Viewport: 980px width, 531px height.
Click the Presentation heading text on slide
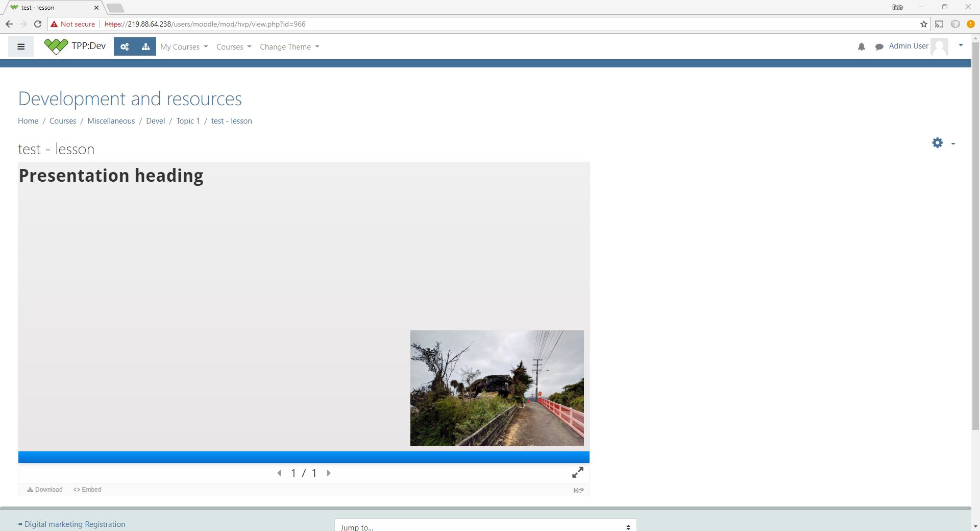[x=111, y=176]
